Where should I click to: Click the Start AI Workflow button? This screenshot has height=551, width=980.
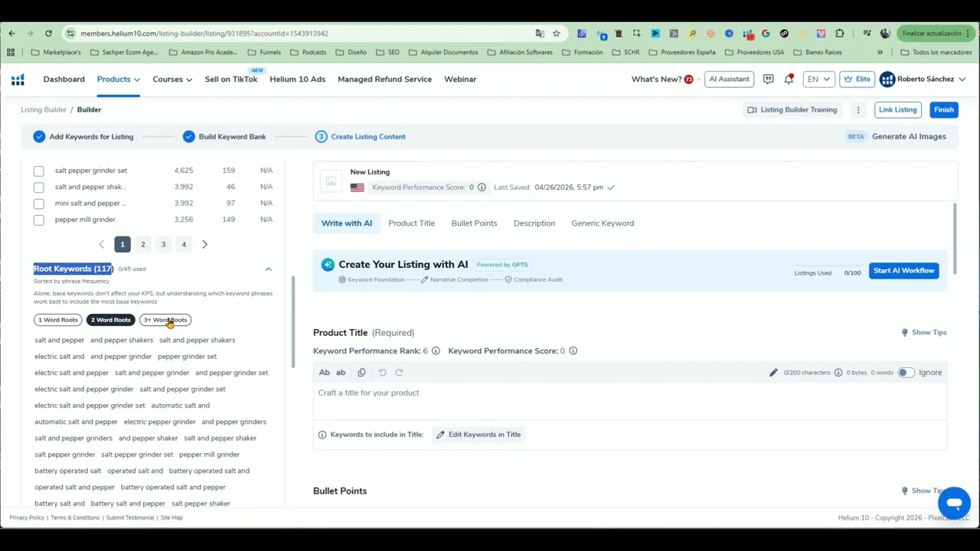pyautogui.click(x=904, y=271)
